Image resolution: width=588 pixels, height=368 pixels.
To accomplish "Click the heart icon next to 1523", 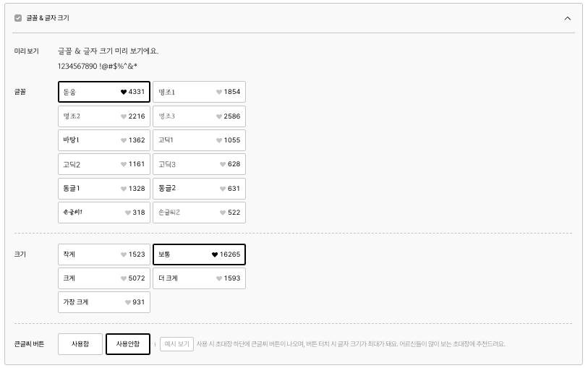I will point(124,254).
